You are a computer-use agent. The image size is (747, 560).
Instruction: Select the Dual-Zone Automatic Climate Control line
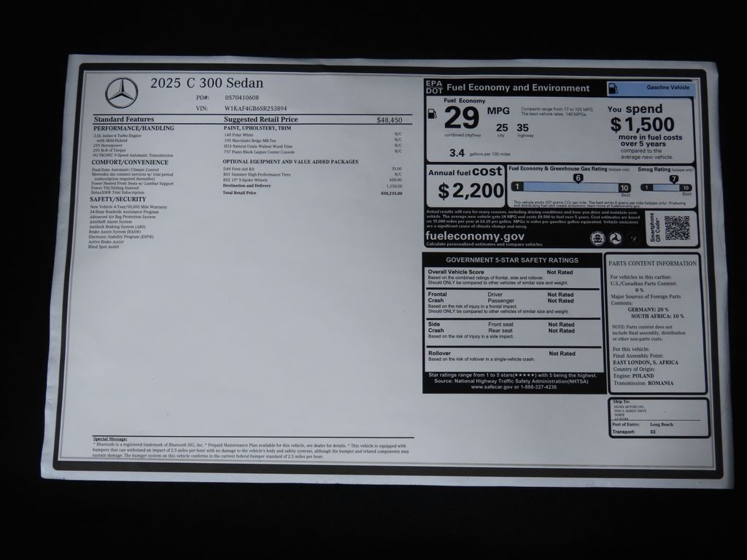tap(125, 169)
